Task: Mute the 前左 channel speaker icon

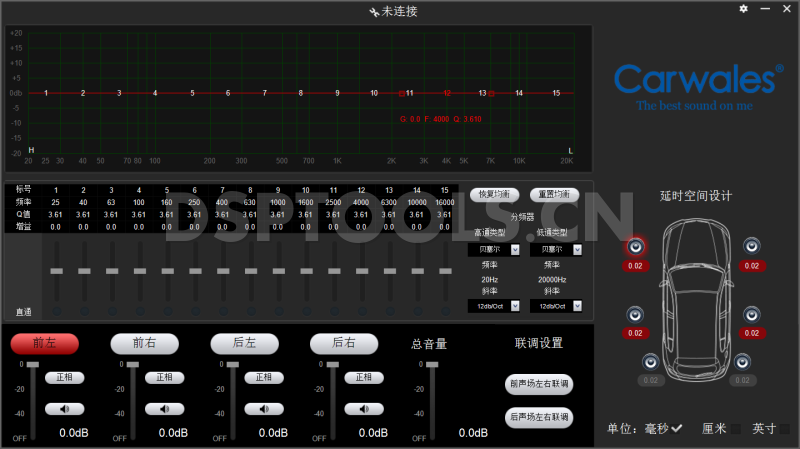Action: click(x=64, y=408)
